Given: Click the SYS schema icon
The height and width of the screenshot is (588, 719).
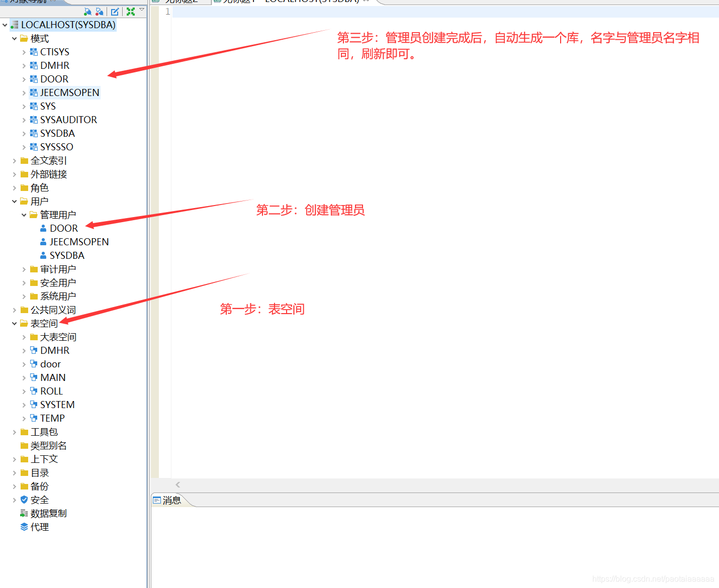Looking at the screenshot, I should pos(34,106).
